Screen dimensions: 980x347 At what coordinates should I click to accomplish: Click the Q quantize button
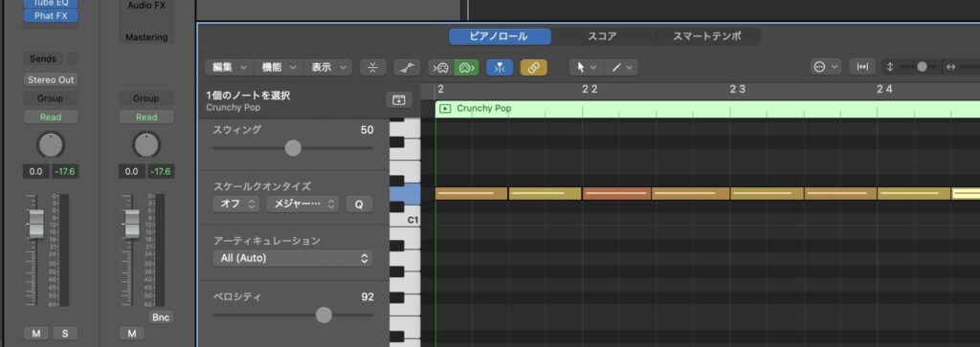click(x=359, y=204)
